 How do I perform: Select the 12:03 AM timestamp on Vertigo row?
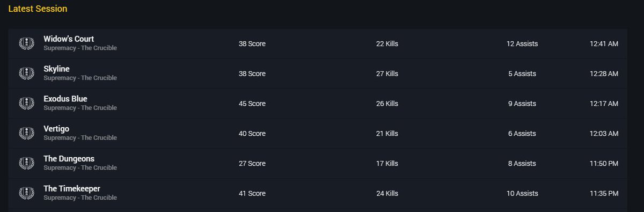pos(604,134)
